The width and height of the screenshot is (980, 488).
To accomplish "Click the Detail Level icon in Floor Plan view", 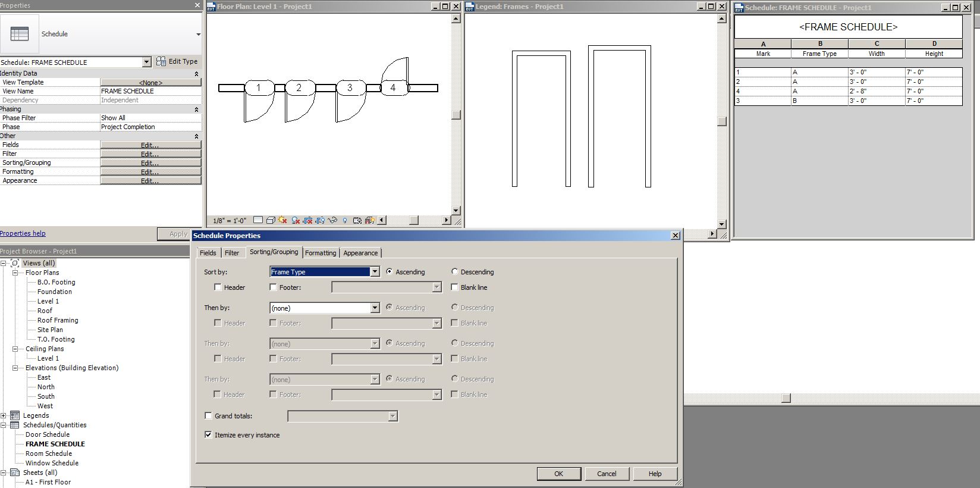I will [258, 220].
